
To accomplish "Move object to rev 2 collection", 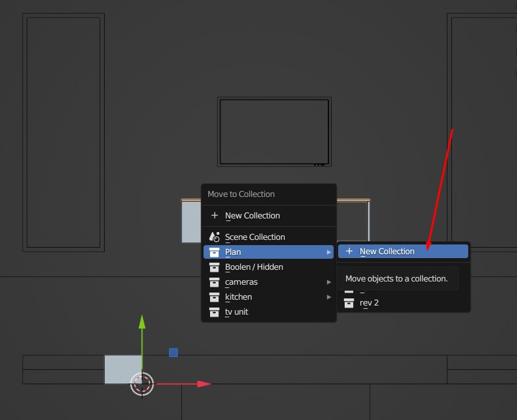I will click(403, 302).
